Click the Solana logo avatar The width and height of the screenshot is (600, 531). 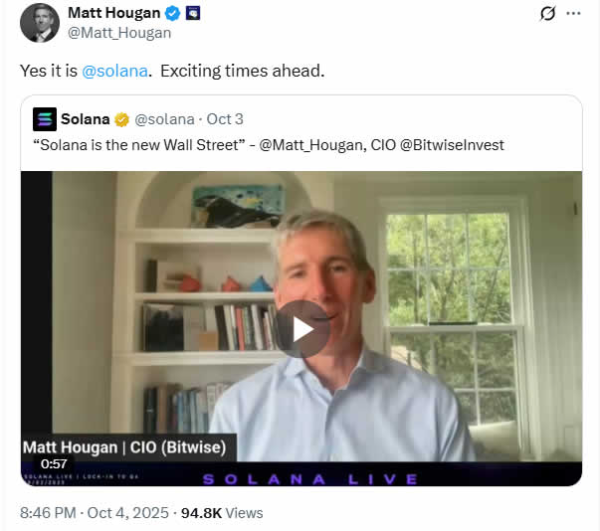pos(45,119)
